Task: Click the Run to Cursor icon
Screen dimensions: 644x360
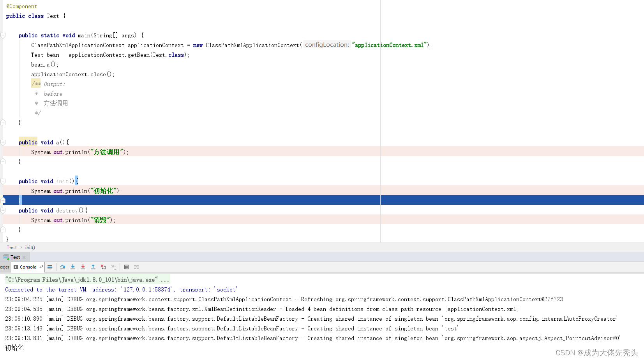Action: [113, 267]
